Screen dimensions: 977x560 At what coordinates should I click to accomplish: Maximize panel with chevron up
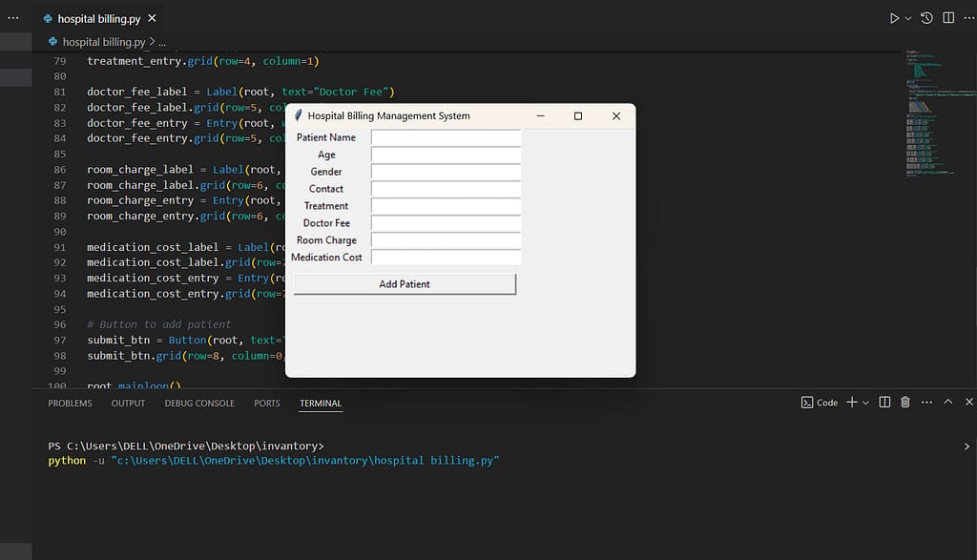(947, 402)
